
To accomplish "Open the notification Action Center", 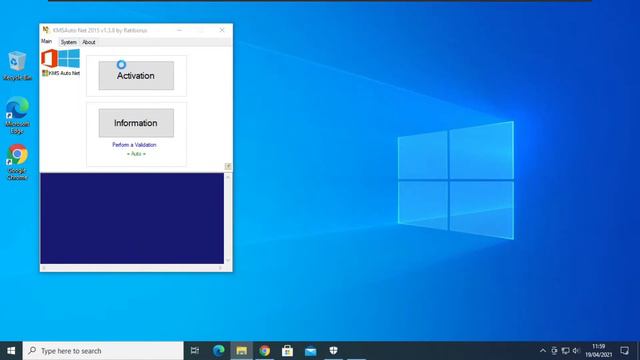I will pyautogui.click(x=624, y=351).
